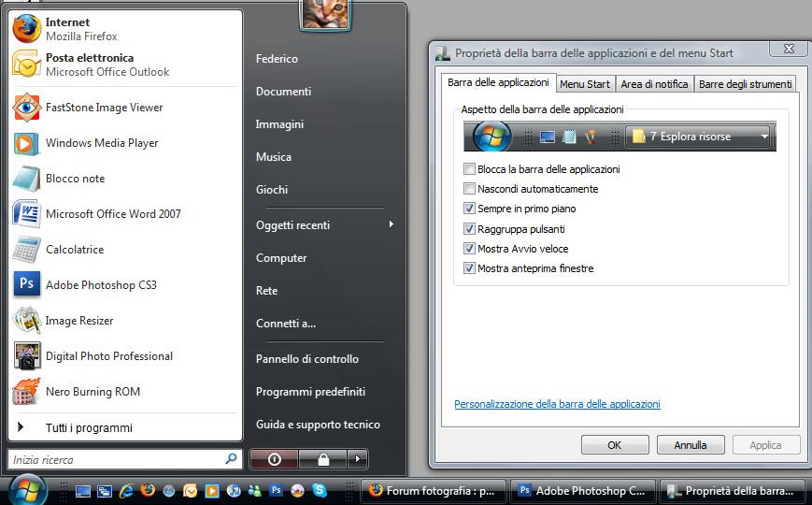
Task: Open Musica folder
Action: coord(274,156)
